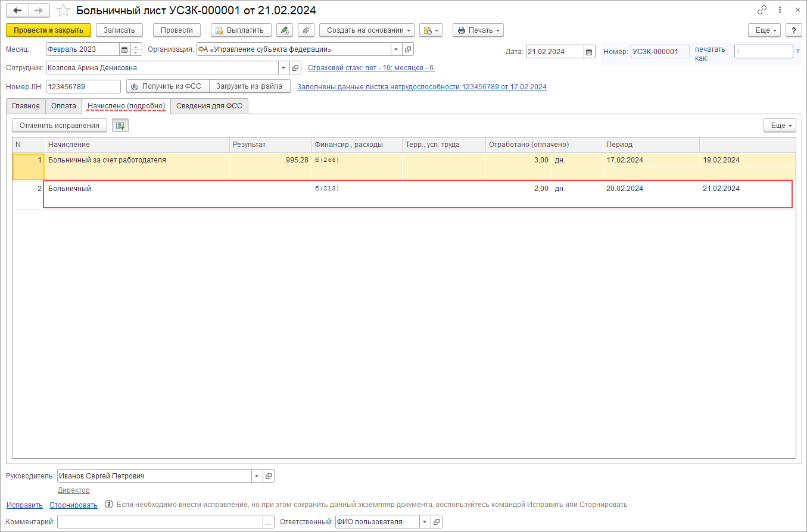807x532 pixels.
Task: Click the Отработано (оплачено) column header
Action: pyautogui.click(x=545, y=145)
